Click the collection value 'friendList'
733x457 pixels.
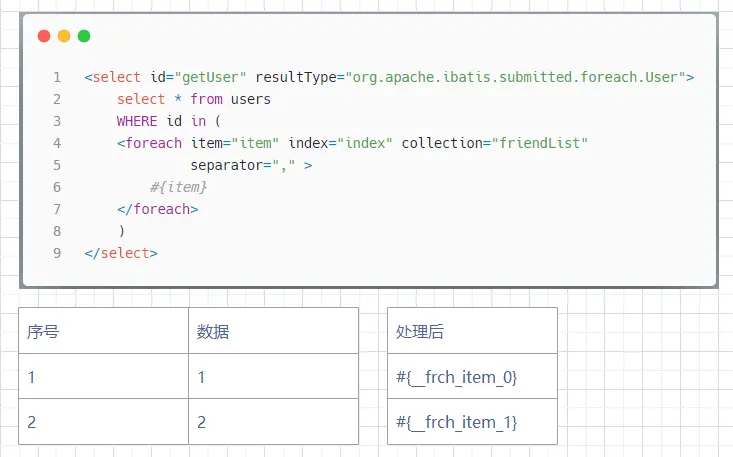point(539,143)
